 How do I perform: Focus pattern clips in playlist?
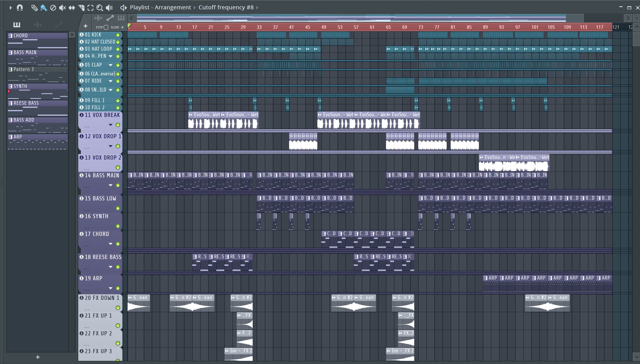[121, 18]
